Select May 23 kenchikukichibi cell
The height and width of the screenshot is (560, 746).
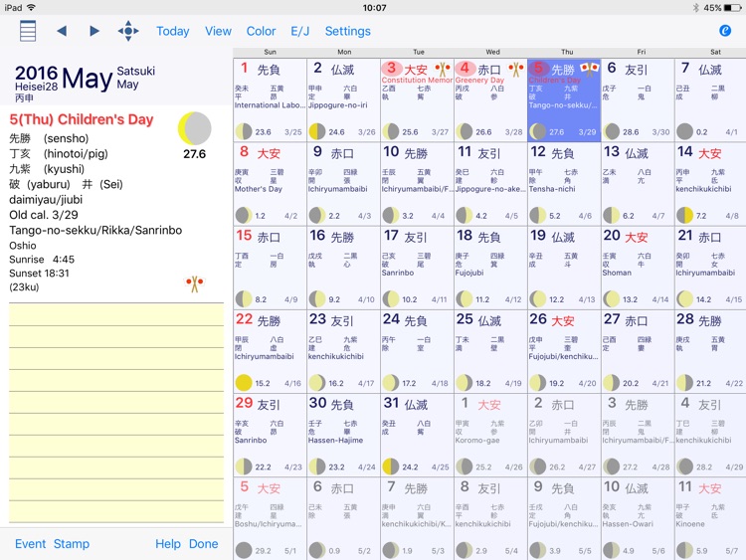point(343,351)
